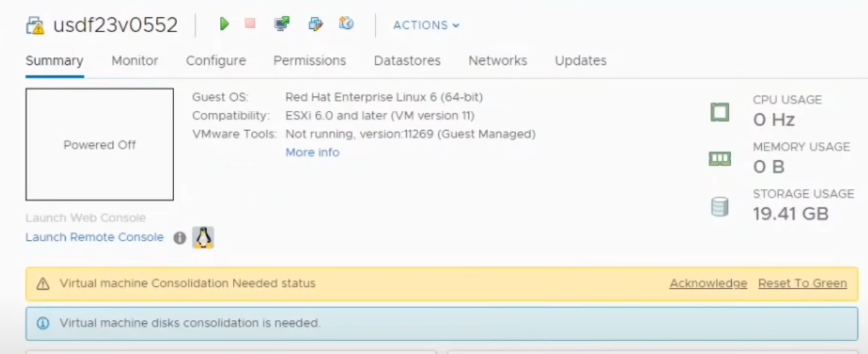868x354 pixels.
Task: Click Launch Remote Console link
Action: click(x=95, y=237)
